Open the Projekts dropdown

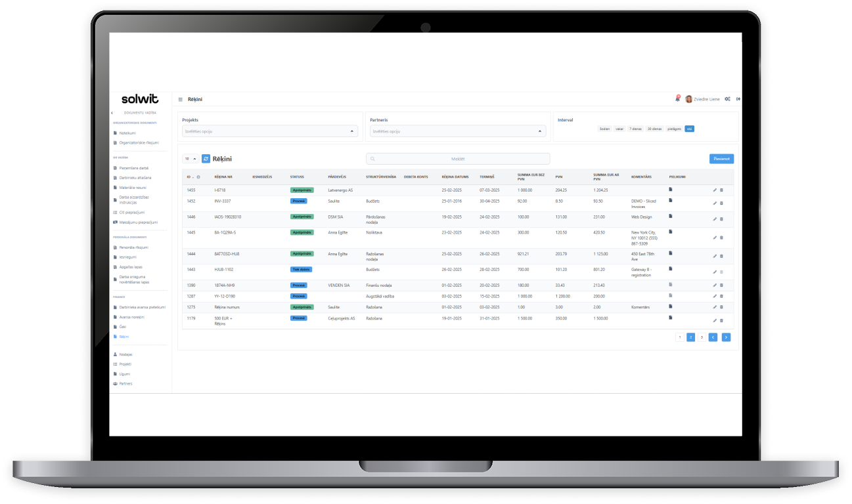click(269, 131)
